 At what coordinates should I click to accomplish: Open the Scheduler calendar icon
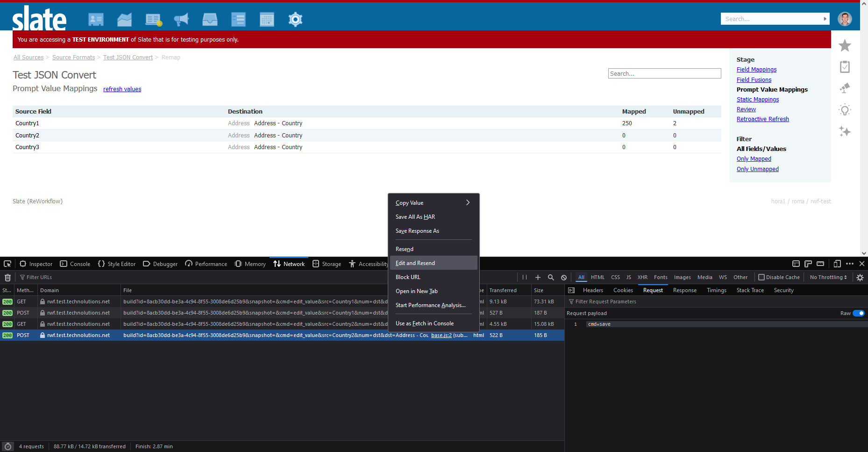click(x=267, y=19)
